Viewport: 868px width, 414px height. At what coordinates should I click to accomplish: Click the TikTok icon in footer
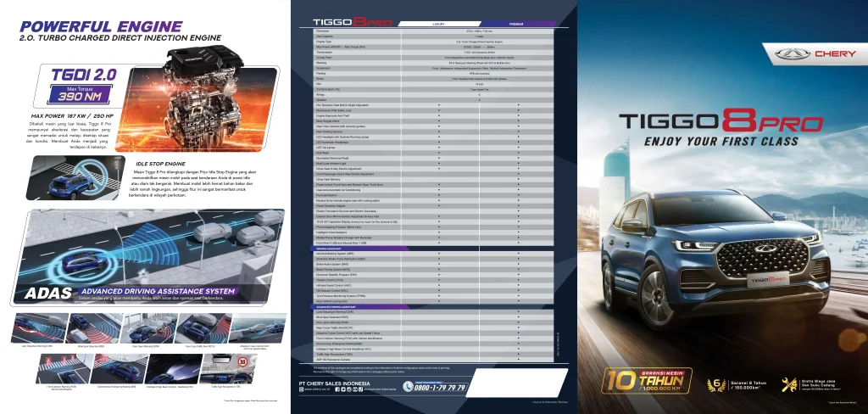point(360,389)
